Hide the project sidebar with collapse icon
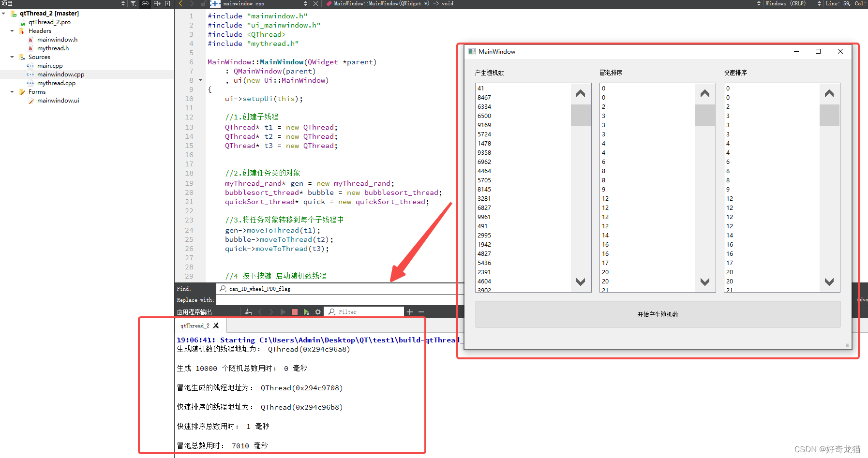Screen dimensions: 868x458 click(167, 3)
